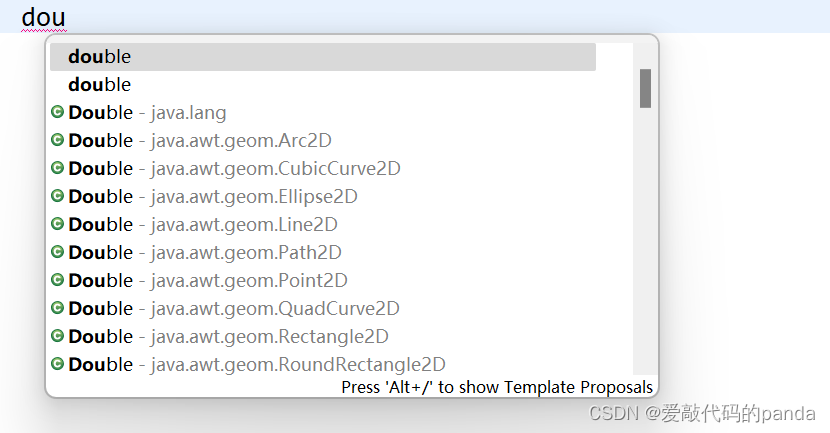Image resolution: width=830 pixels, height=433 pixels.
Task: Click the proposal list scrollbar thumb
Action: coord(645,88)
